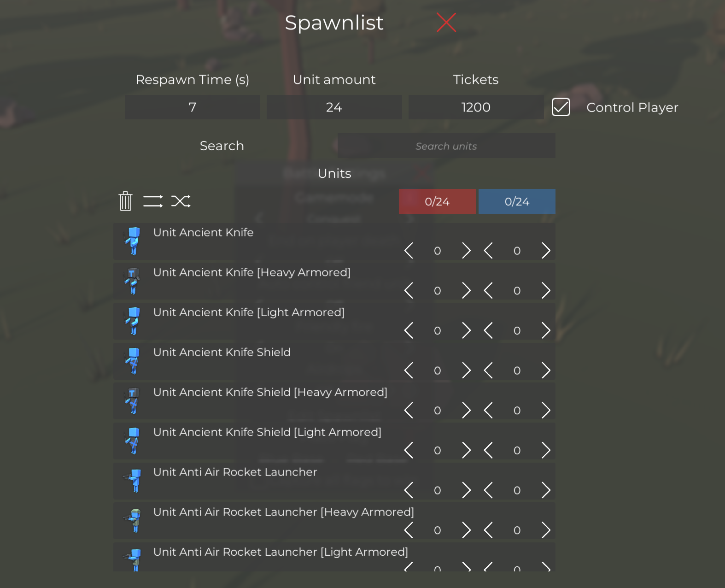Click the Respawn Time value field
This screenshot has height=588, width=725.
tap(193, 107)
